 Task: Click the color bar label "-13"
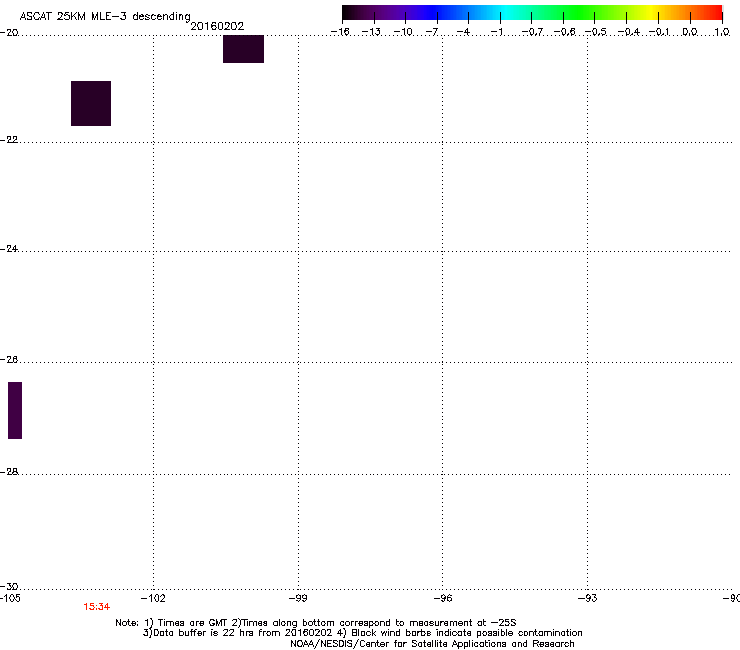pos(371,32)
